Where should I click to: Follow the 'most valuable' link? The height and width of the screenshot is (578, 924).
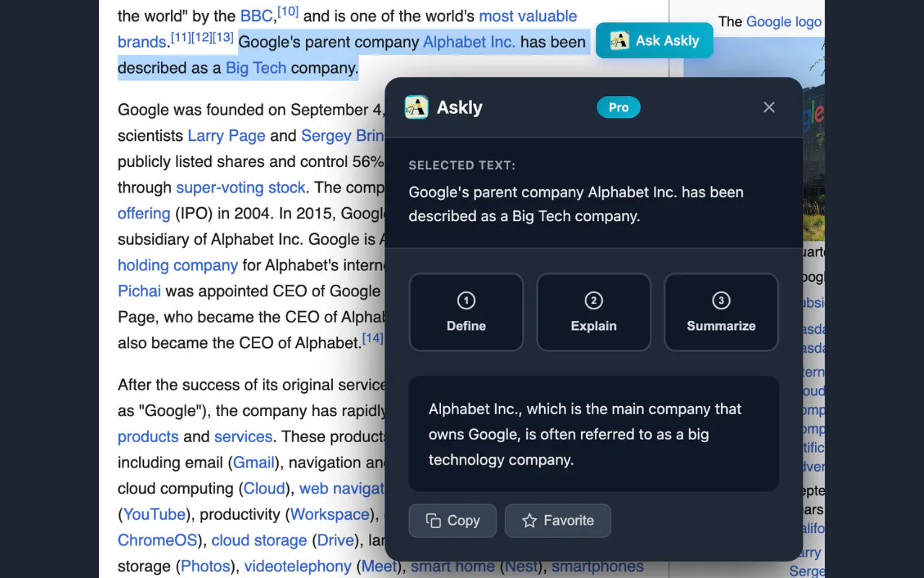point(528,16)
